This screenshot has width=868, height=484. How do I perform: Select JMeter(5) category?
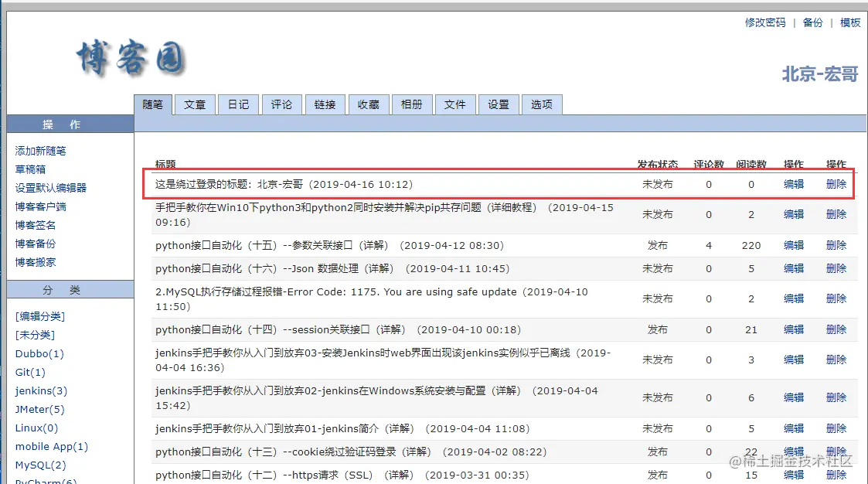[40, 409]
